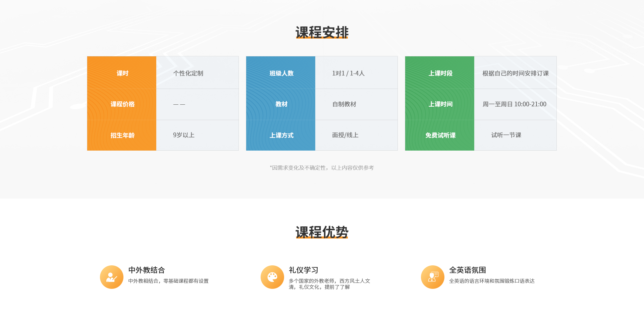Click the description 中外教相结合，零基础课程都有设置
Image resolution: width=644 pixels, height=316 pixels.
coord(168,281)
